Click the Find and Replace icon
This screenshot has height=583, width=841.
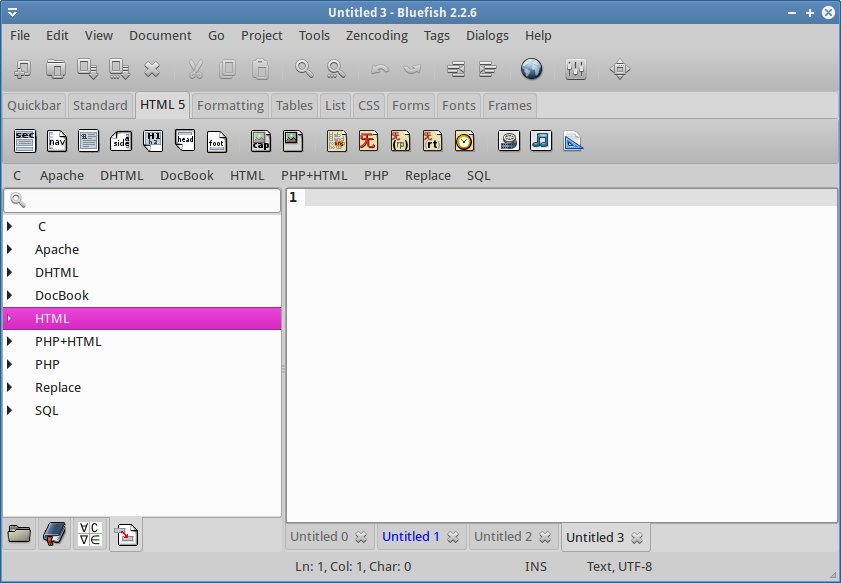336,69
